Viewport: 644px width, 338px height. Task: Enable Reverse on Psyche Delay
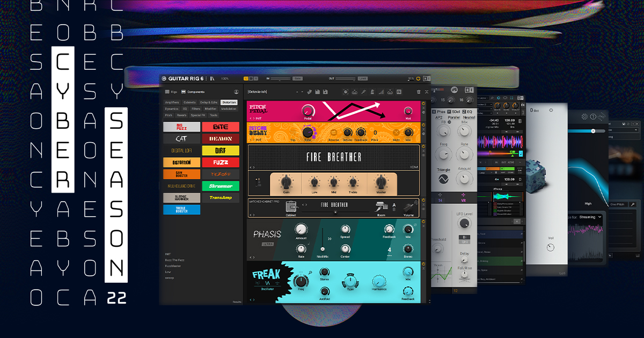(x=333, y=132)
